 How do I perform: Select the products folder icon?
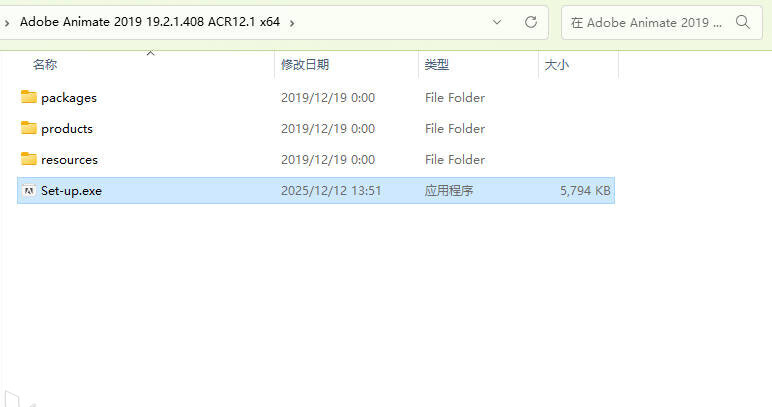coord(29,128)
